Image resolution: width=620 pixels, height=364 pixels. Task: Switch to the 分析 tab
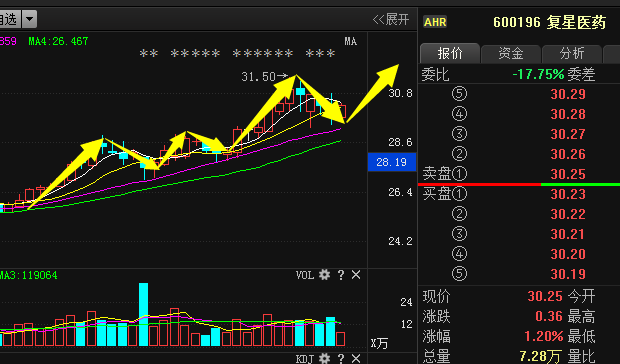pos(572,53)
